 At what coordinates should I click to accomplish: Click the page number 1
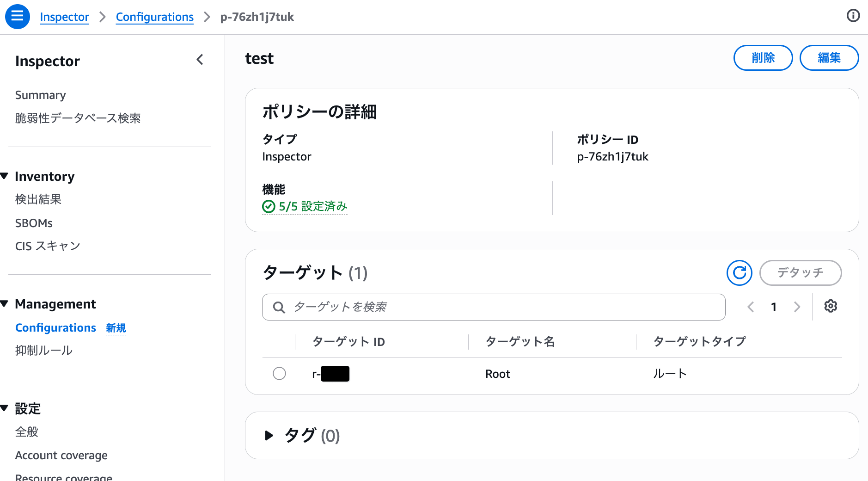[774, 307]
